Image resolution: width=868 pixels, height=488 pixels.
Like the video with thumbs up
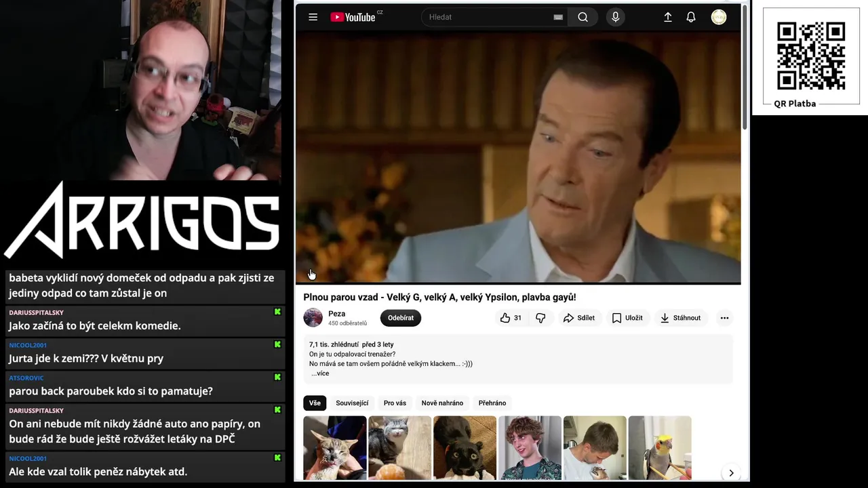tap(511, 318)
